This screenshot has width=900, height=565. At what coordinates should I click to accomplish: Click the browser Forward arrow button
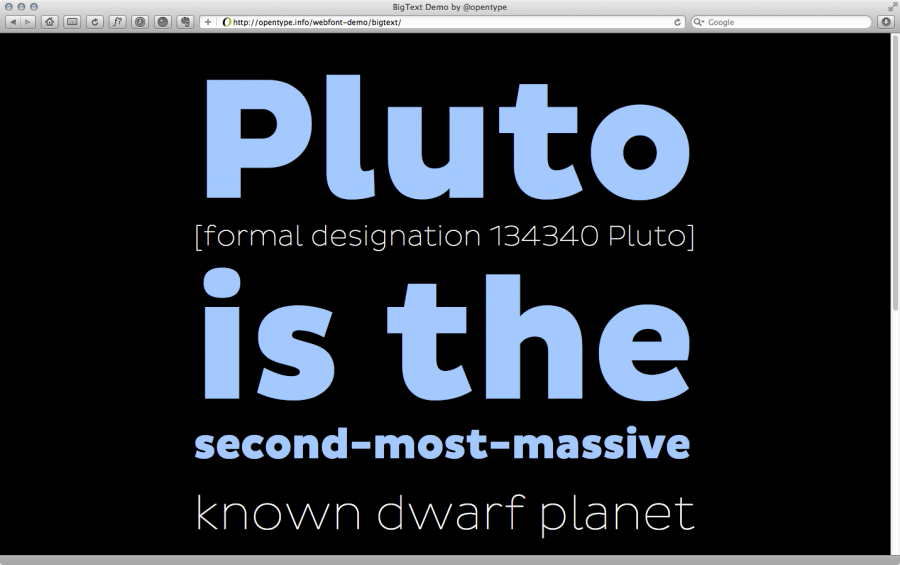point(28,22)
